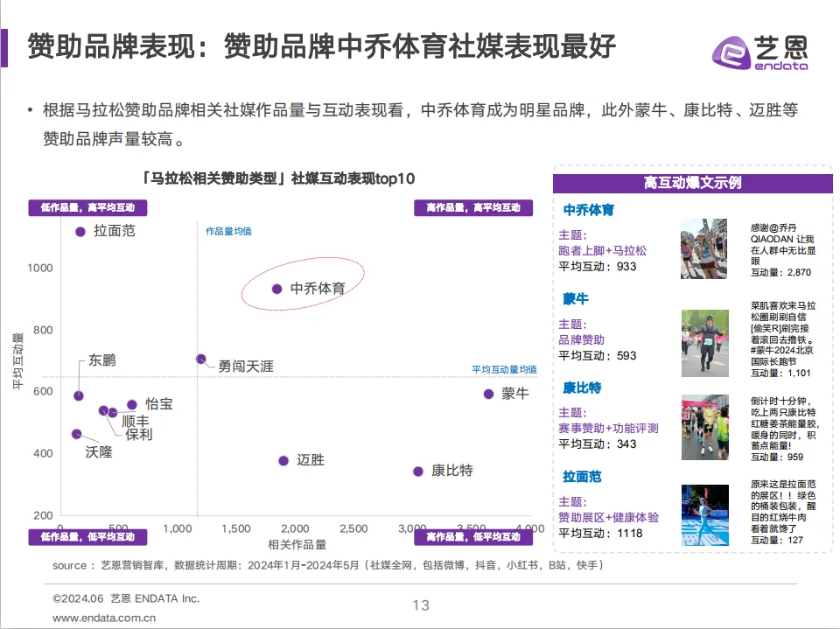840x629 pixels.
Task: Click the 高互动爆文示例 header bar
Action: (693, 183)
